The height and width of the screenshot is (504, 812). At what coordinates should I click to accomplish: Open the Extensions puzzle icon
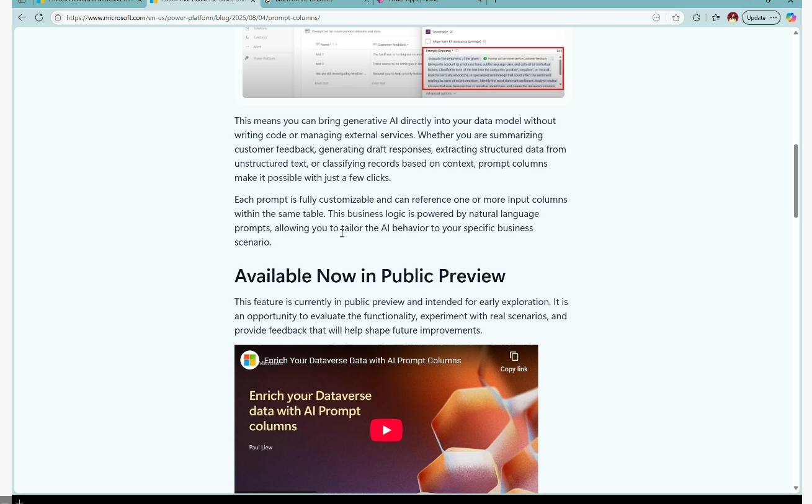(696, 17)
